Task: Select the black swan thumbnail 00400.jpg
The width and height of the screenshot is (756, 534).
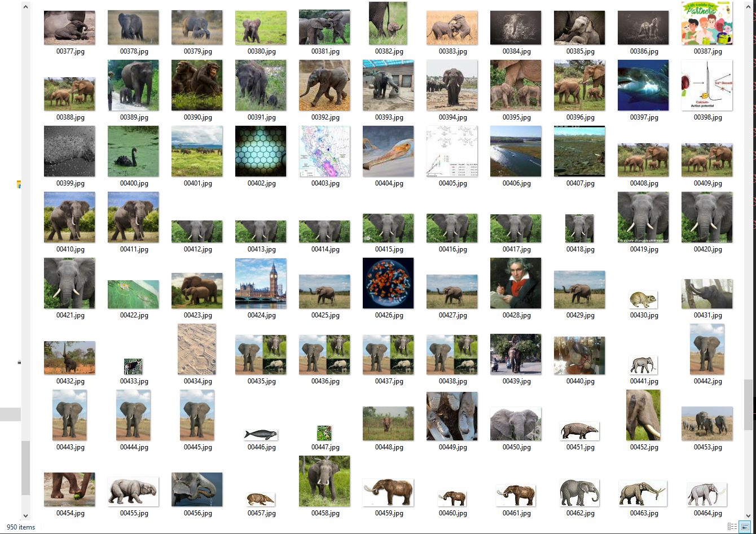Action: tap(133, 151)
